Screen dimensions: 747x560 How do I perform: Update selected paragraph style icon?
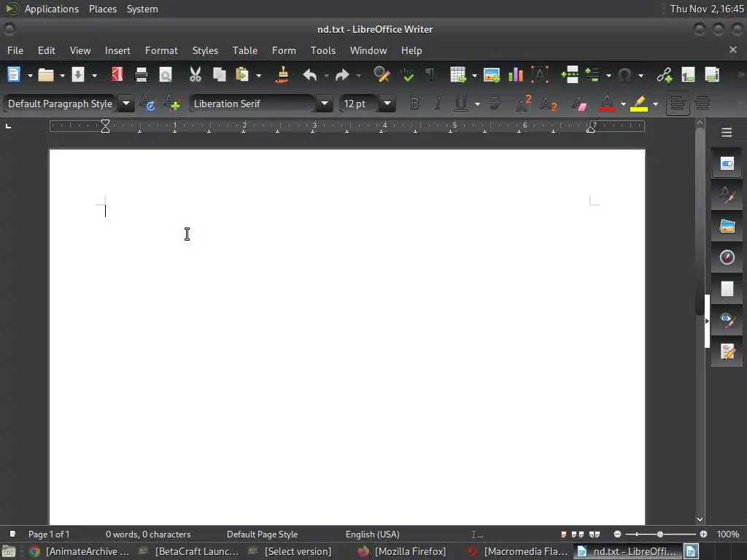click(148, 104)
